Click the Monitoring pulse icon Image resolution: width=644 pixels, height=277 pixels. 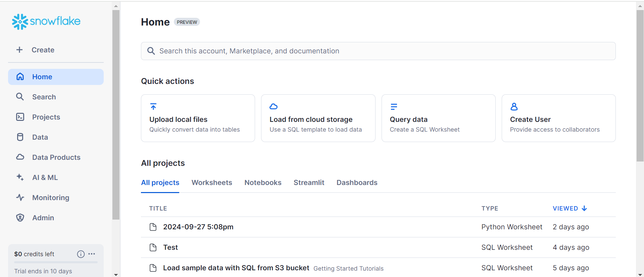tap(20, 197)
